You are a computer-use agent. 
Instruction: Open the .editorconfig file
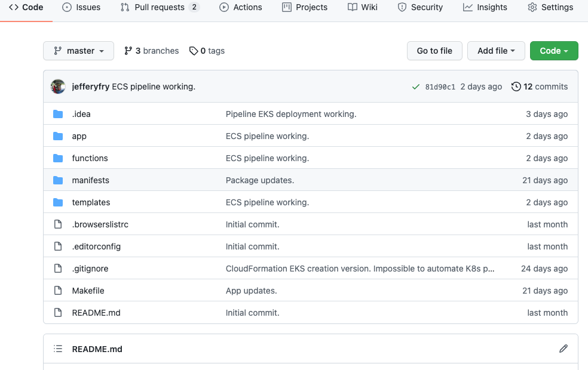(96, 246)
